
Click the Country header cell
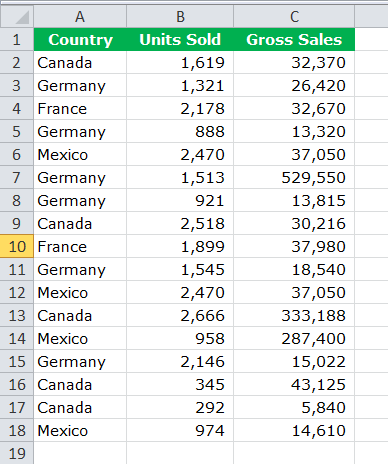(x=80, y=39)
